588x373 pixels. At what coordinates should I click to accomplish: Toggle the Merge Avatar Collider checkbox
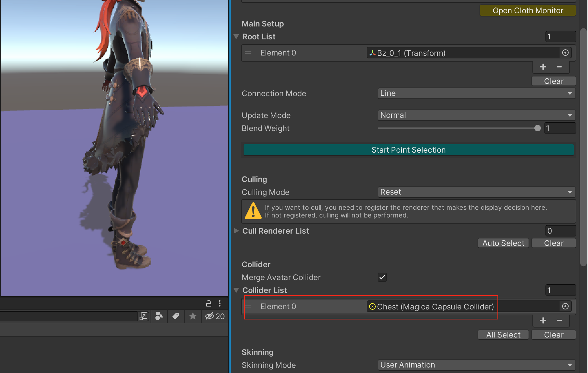click(x=382, y=277)
